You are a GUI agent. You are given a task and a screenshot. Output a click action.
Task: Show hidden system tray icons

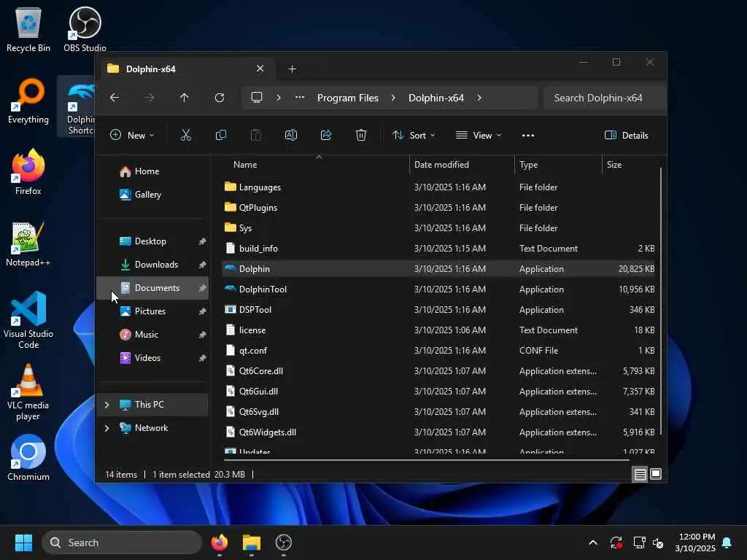coord(593,542)
